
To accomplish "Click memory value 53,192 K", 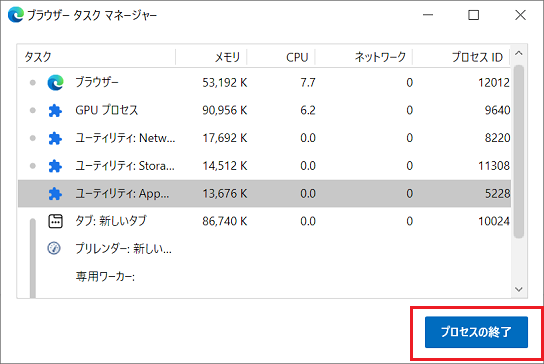I will 225,83.
